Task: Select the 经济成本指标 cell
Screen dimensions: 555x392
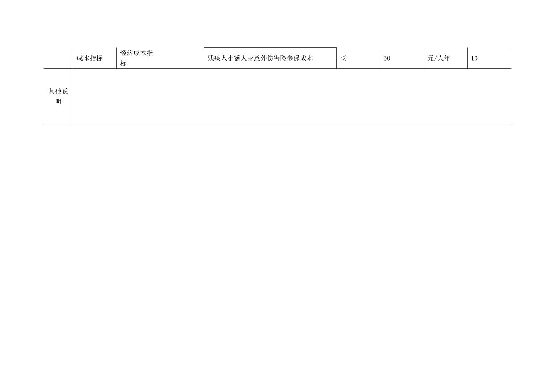Action: (160, 58)
